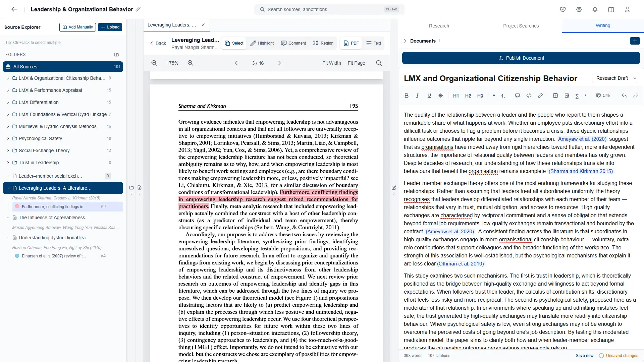Expand Trust in Leadership folder

click(8, 163)
